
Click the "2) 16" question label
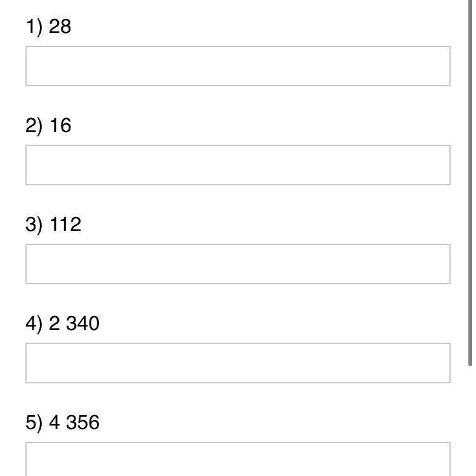[x=49, y=126]
